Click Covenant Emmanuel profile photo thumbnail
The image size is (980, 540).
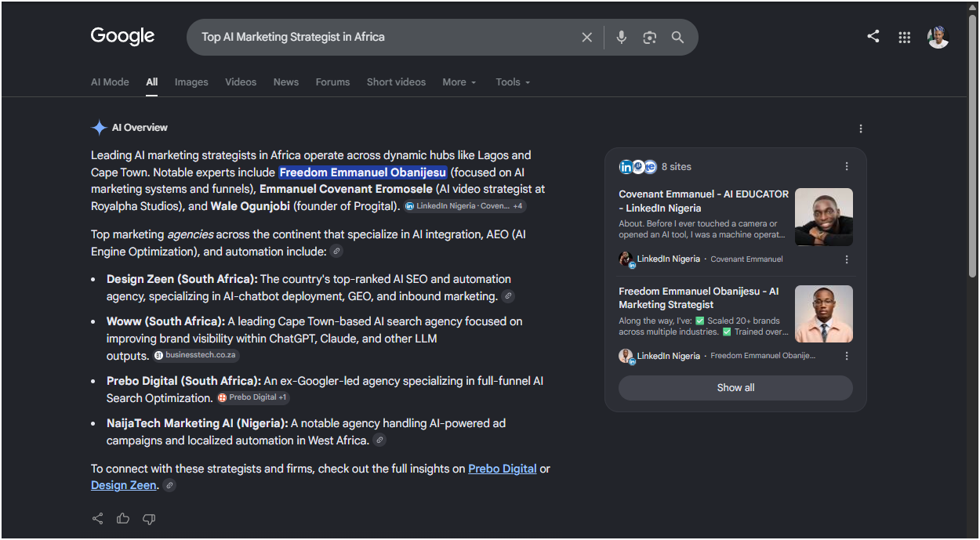coord(824,217)
